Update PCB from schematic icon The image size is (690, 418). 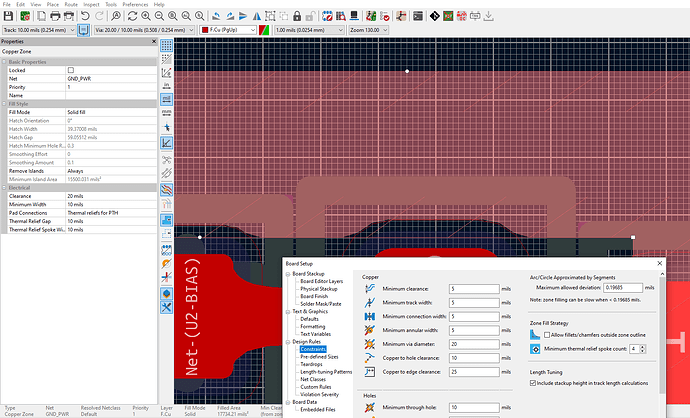371,16
